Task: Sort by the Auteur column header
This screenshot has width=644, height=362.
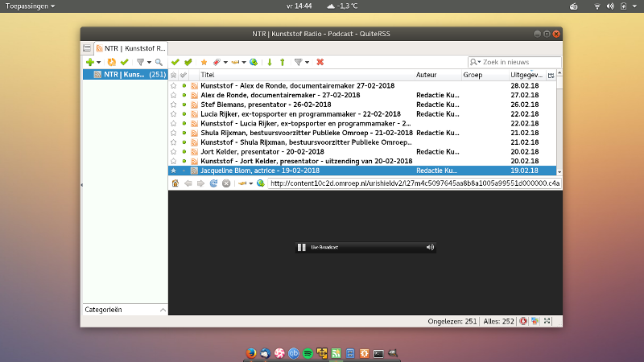Action: tap(438, 75)
